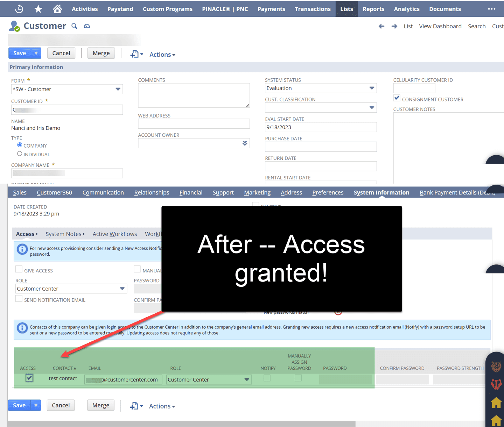Viewport: 504px width, 427px height.
Task: Click the owl icon in right sidebar
Action: [x=496, y=367]
